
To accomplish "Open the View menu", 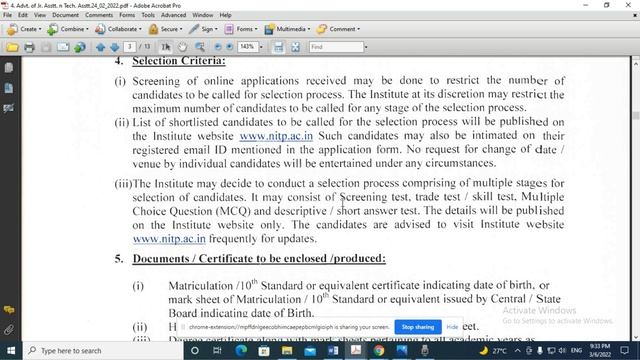I will (x=40, y=15).
